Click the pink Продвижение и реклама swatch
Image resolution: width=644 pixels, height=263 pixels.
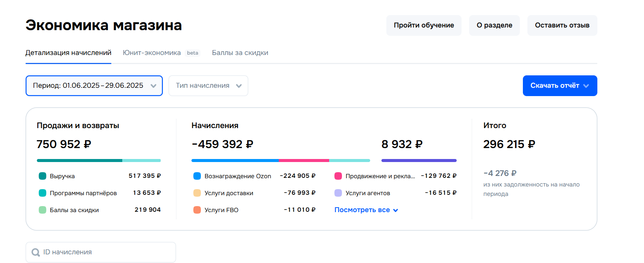[338, 176]
